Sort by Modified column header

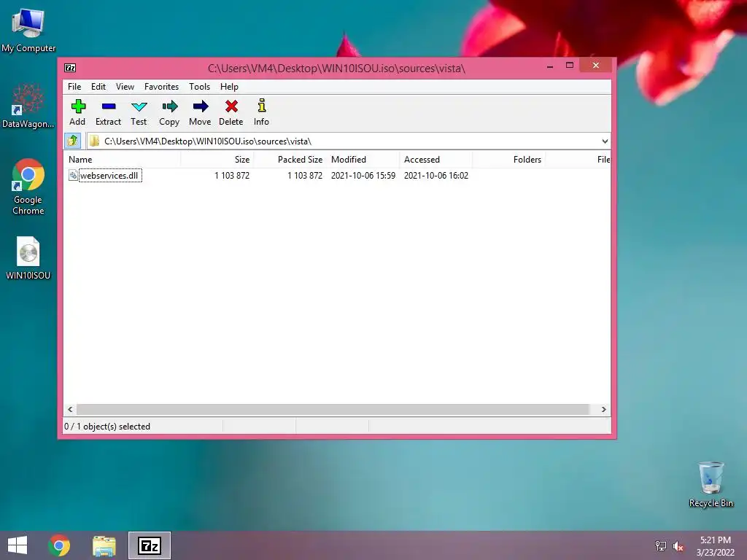tap(363, 160)
